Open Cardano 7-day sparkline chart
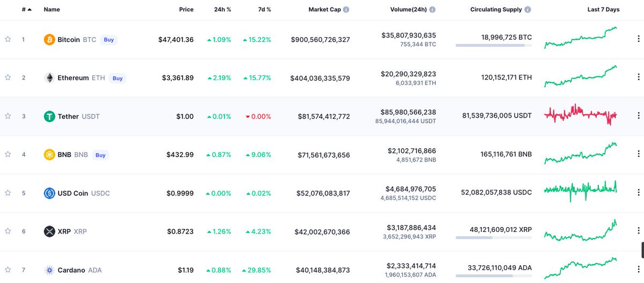 click(581, 267)
